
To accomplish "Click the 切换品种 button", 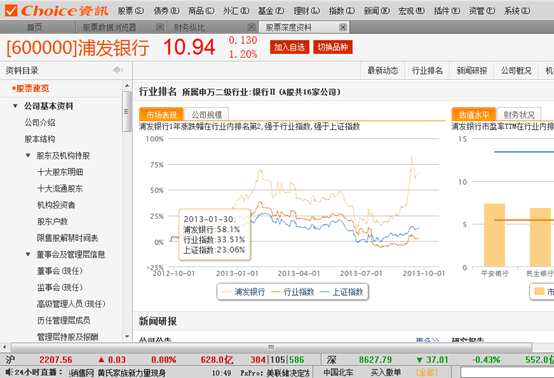I will (333, 47).
